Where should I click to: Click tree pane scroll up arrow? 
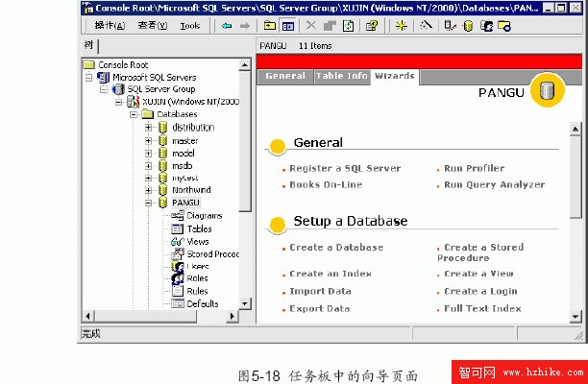click(x=245, y=65)
